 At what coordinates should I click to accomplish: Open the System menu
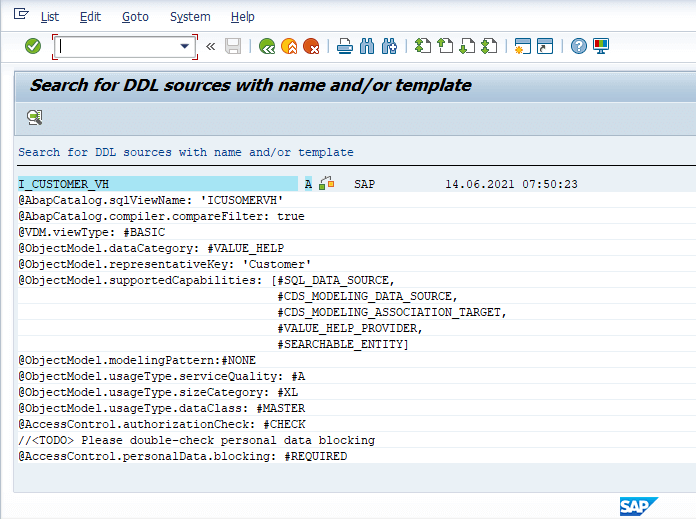(x=190, y=17)
